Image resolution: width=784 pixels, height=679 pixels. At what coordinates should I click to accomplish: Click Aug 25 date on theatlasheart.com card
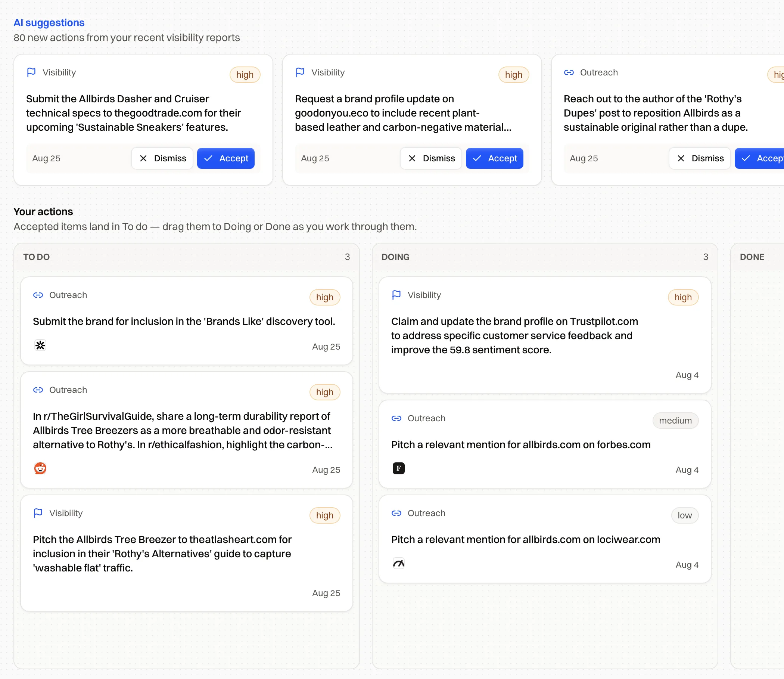click(x=326, y=593)
